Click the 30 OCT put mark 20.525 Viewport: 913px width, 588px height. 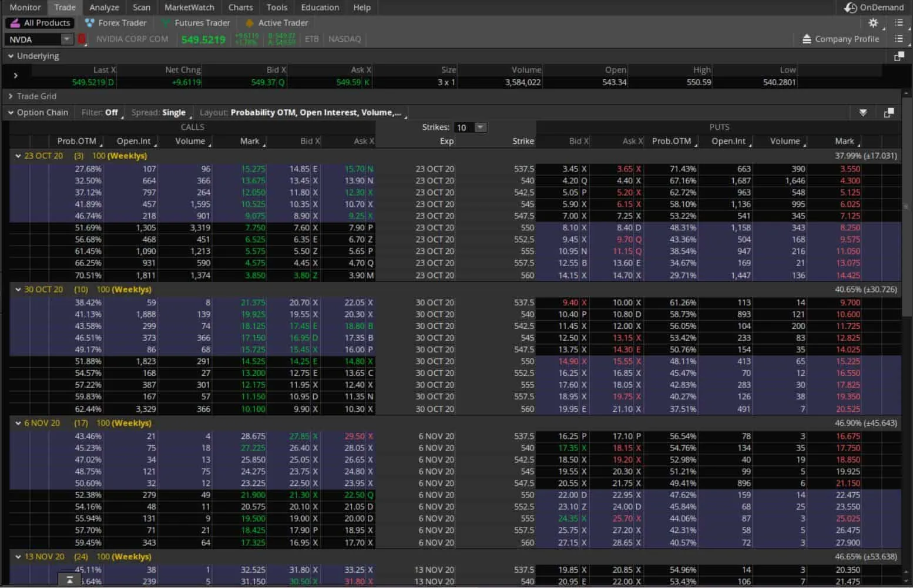pyautogui.click(x=848, y=409)
